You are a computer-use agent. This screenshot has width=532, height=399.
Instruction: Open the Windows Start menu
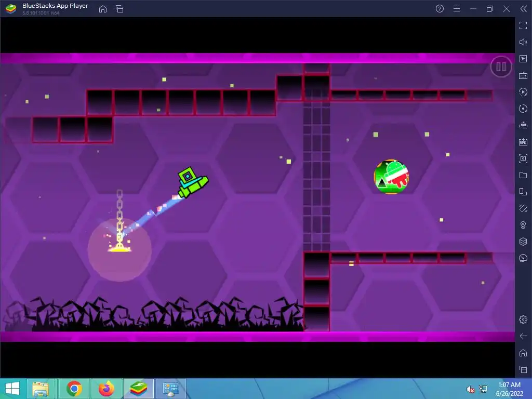click(x=12, y=389)
